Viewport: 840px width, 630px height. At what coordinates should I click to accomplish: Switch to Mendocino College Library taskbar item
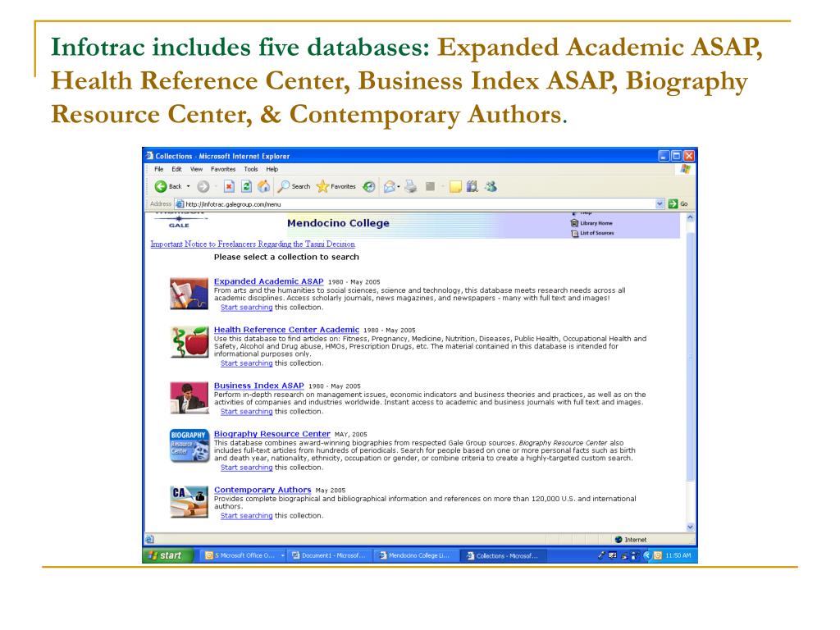point(417,555)
